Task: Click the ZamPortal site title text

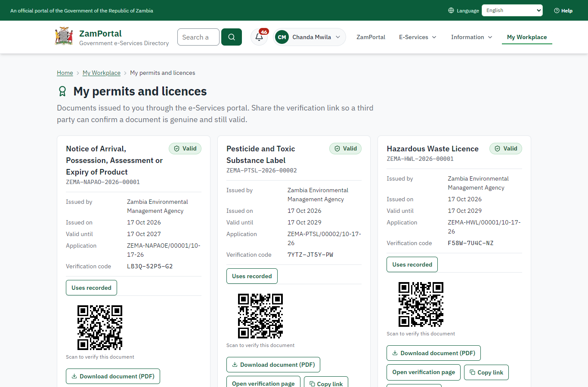Action: (x=100, y=34)
